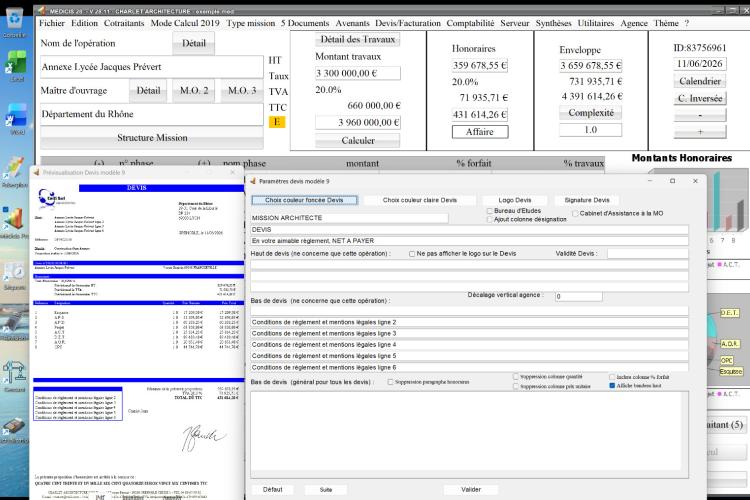Edit the NET A PAYER text field

pyautogui.click(x=470, y=241)
